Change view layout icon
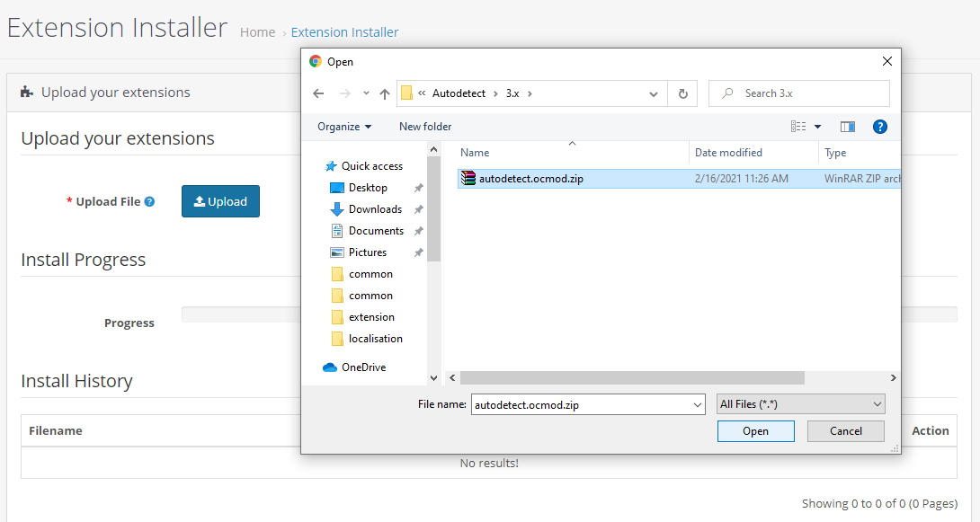This screenshot has width=980, height=522. 798,127
